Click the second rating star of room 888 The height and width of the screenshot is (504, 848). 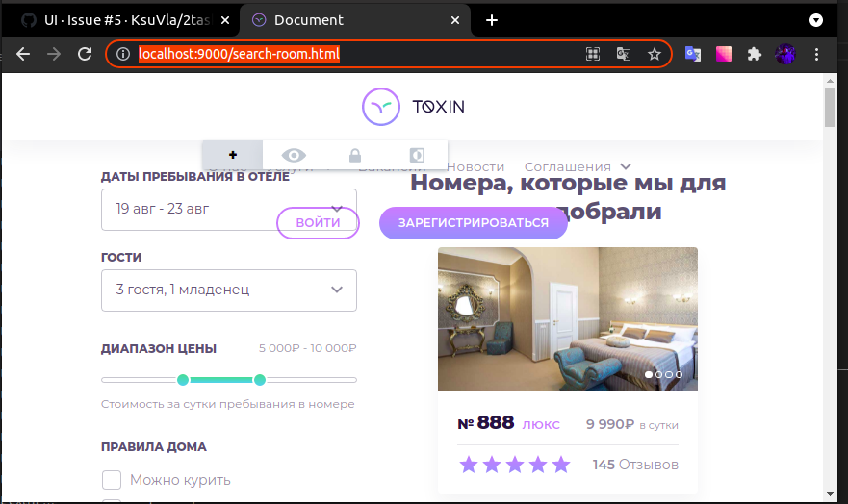(492, 465)
